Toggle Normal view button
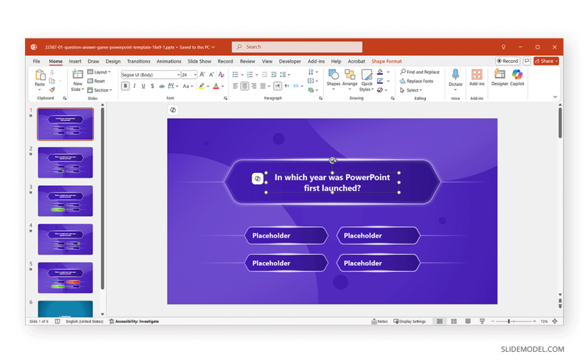The image size is (588, 364). (x=439, y=321)
